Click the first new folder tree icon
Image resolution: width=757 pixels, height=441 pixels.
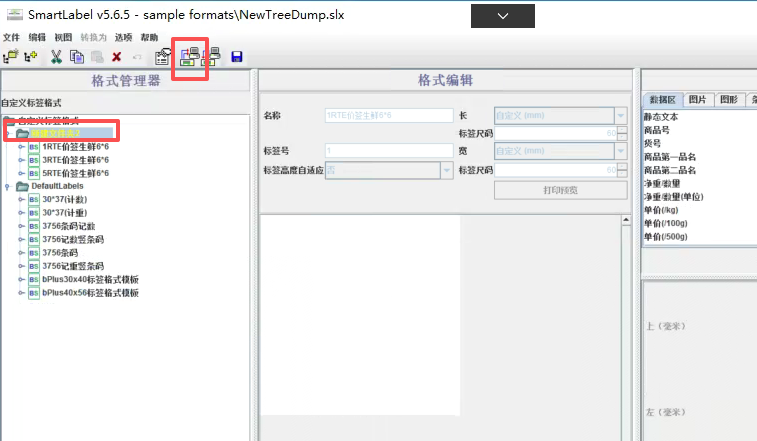[10, 57]
